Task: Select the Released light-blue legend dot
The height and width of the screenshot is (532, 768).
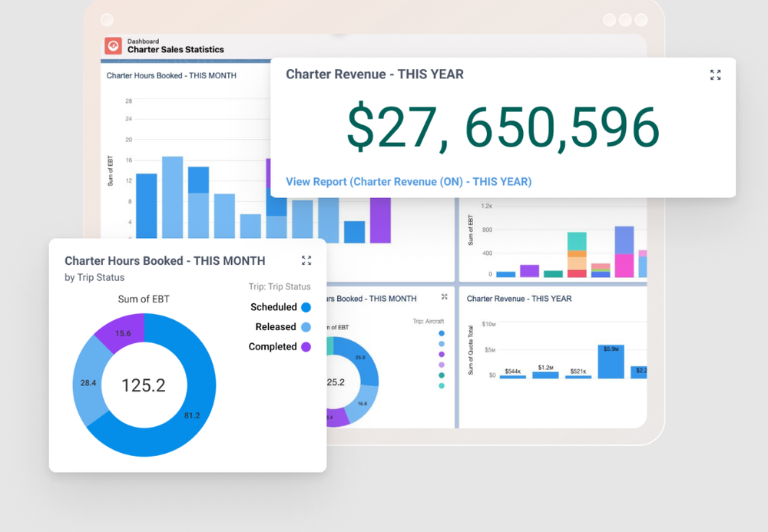Action: coord(305,326)
